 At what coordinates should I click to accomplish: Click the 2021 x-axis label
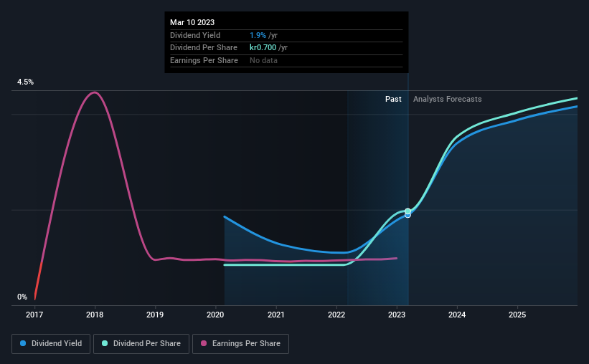coord(275,315)
